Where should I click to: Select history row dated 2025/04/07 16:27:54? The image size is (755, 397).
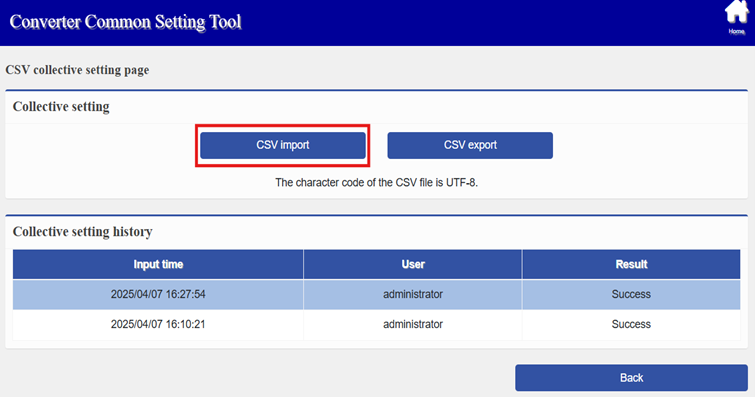tap(377, 294)
